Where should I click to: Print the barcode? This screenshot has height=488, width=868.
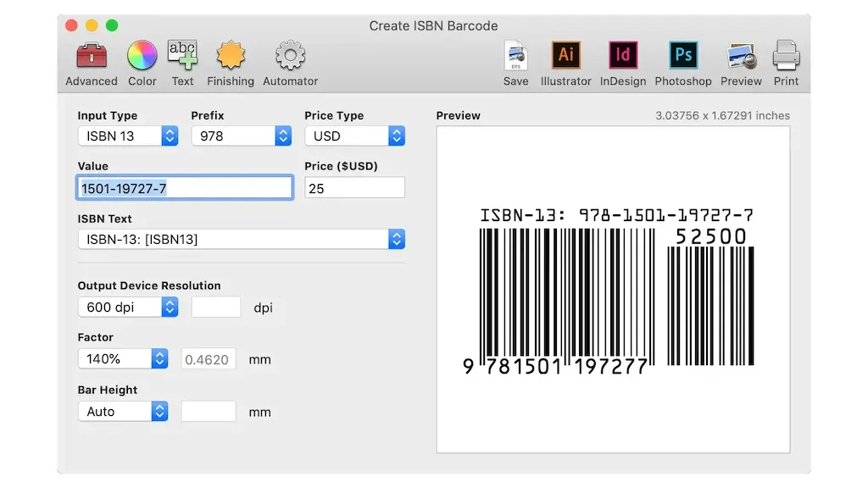(786, 63)
